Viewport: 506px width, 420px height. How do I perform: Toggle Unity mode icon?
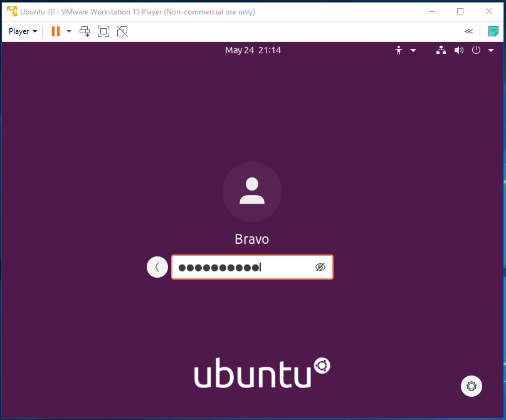(122, 31)
